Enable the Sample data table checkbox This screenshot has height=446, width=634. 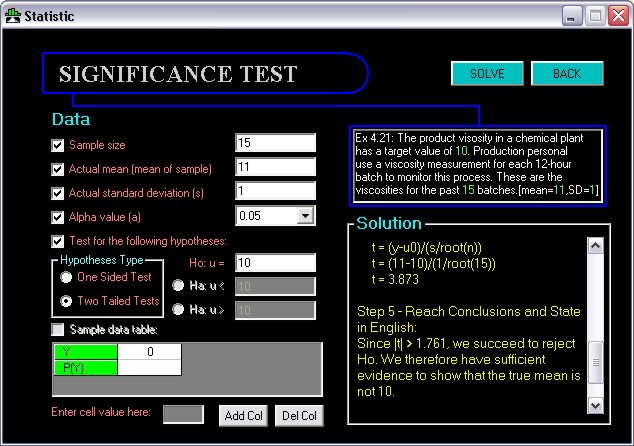pos(58,330)
